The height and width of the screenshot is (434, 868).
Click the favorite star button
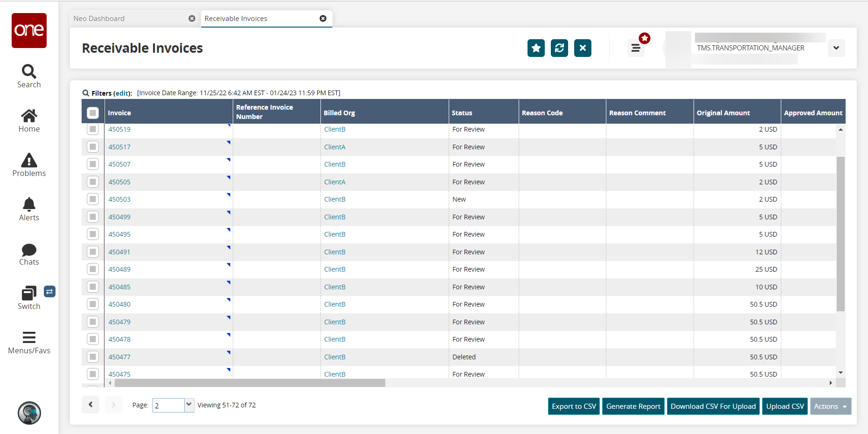[x=536, y=48]
